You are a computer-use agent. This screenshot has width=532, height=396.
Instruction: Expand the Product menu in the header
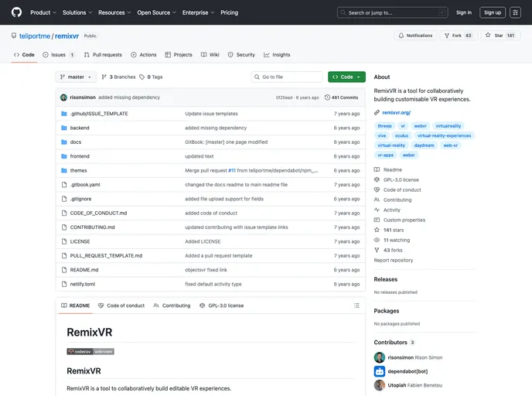43,12
